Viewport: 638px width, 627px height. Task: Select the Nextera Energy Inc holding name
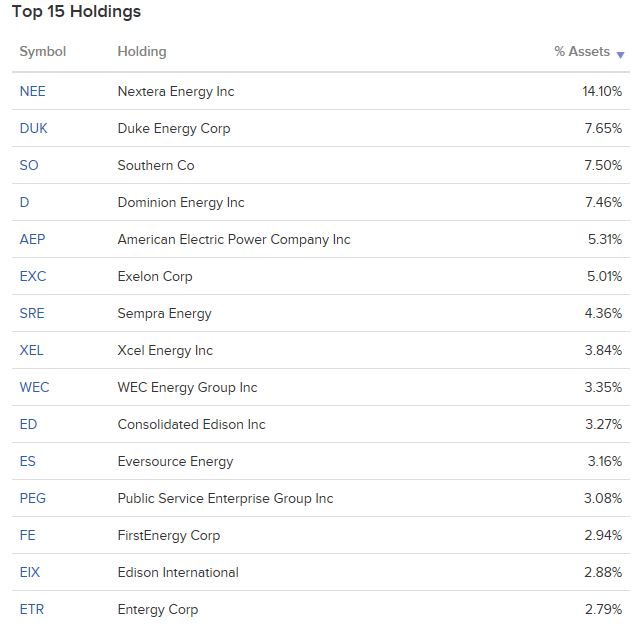pos(175,91)
